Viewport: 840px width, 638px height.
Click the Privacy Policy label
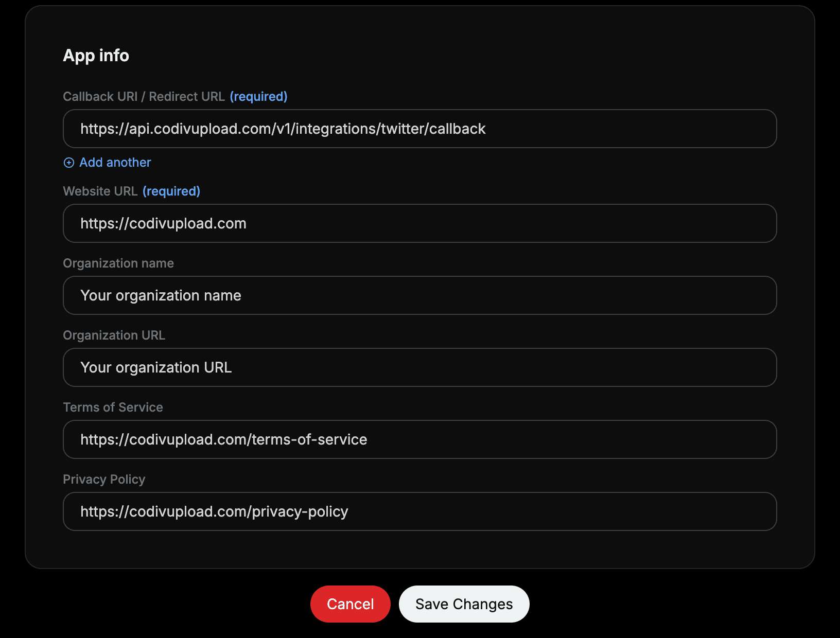click(104, 479)
